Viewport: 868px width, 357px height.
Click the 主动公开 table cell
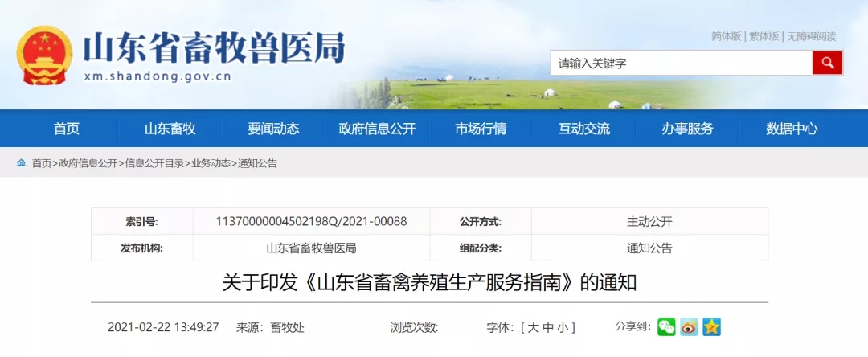[649, 221]
